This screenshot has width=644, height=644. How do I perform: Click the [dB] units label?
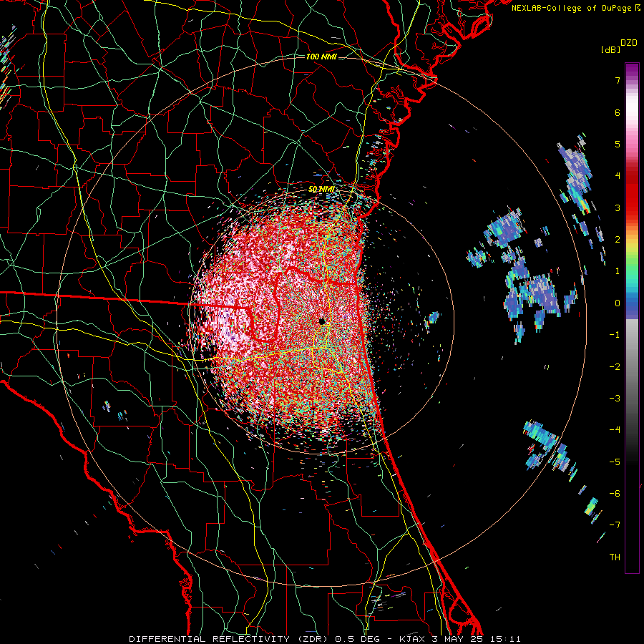(610, 49)
